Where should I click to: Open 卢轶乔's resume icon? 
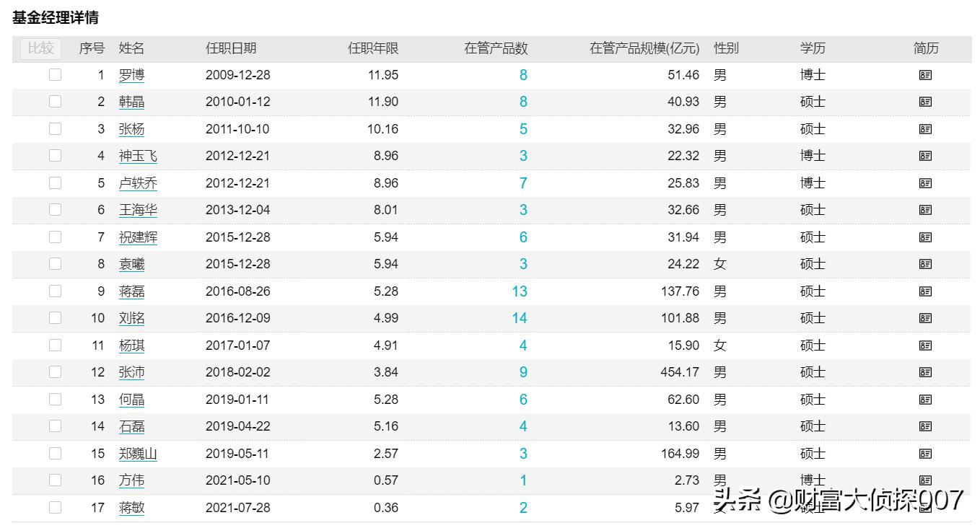click(924, 182)
